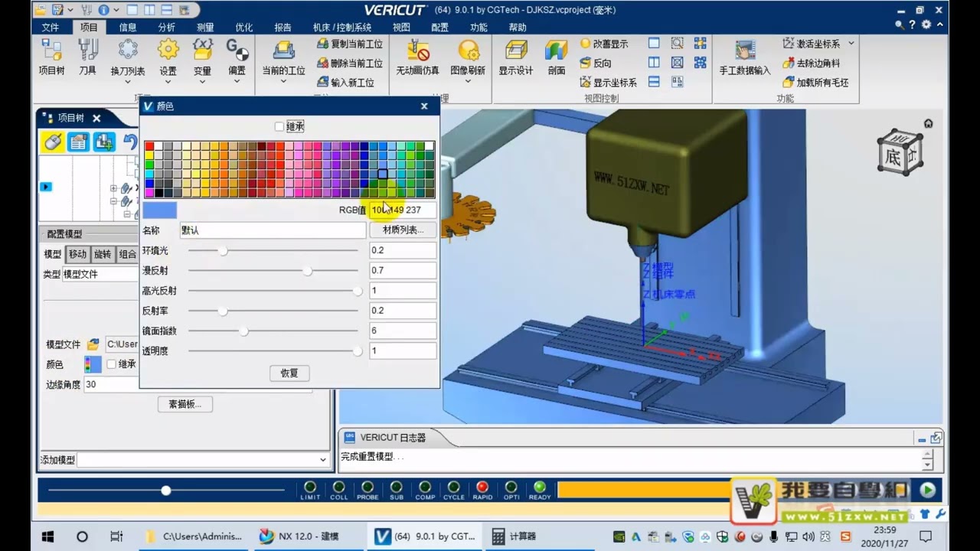Switch to 移动 tab in 配置模型 panel
This screenshot has height=551, width=980.
click(x=77, y=254)
